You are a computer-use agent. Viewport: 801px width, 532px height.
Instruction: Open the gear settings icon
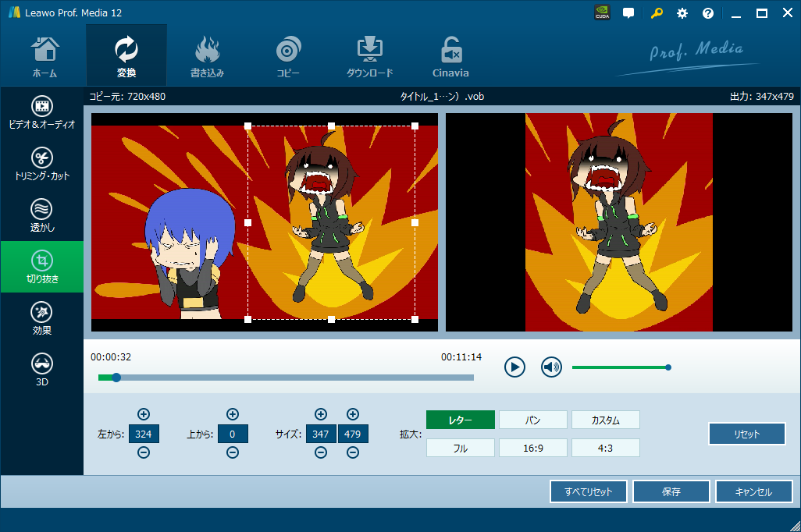pos(682,13)
